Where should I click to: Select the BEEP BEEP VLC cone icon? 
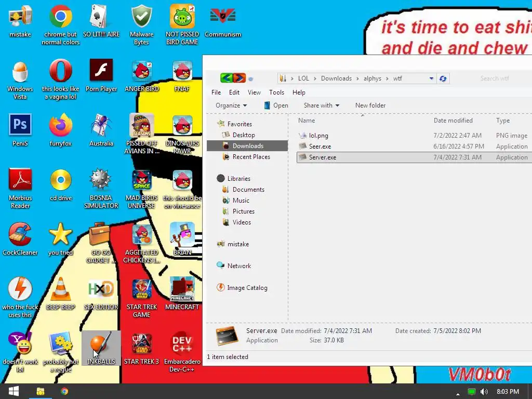coord(60,294)
